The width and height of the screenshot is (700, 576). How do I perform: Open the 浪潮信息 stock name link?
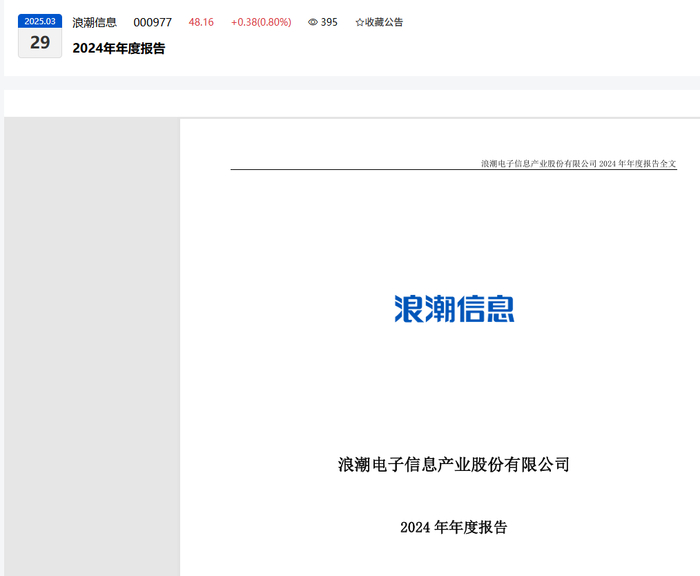[94, 22]
